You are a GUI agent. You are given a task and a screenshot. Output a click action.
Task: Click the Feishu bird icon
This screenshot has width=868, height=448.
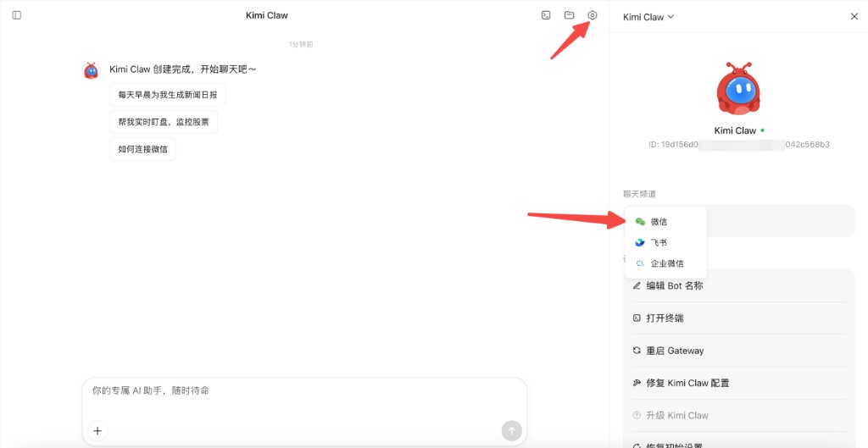coord(640,243)
